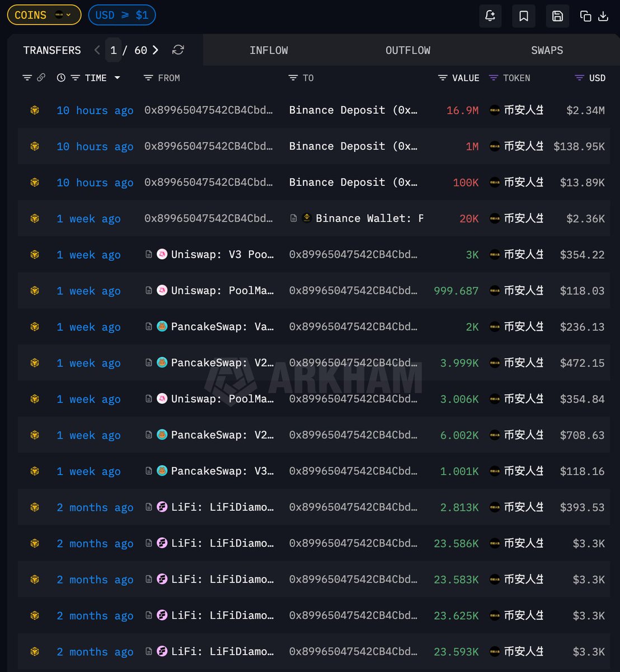This screenshot has width=620, height=672.
Task: Click the 23.625K value
Action: tap(456, 615)
